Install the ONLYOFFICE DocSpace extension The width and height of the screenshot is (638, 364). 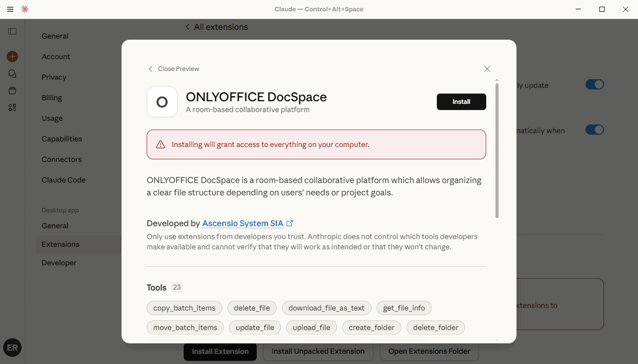461,102
